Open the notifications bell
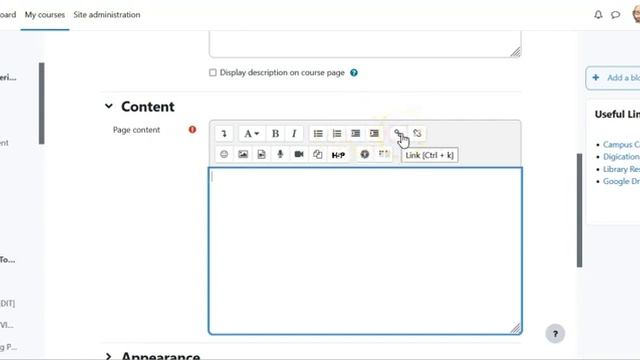Screen dimensions: 640x360 pyautogui.click(x=598, y=15)
